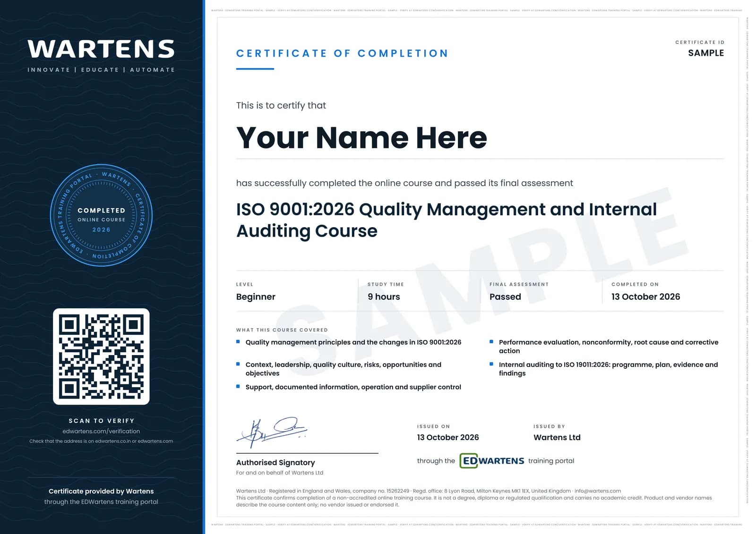The image size is (756, 534).
Task: Click the ISO 9001:2026 course title
Action: tap(447, 220)
